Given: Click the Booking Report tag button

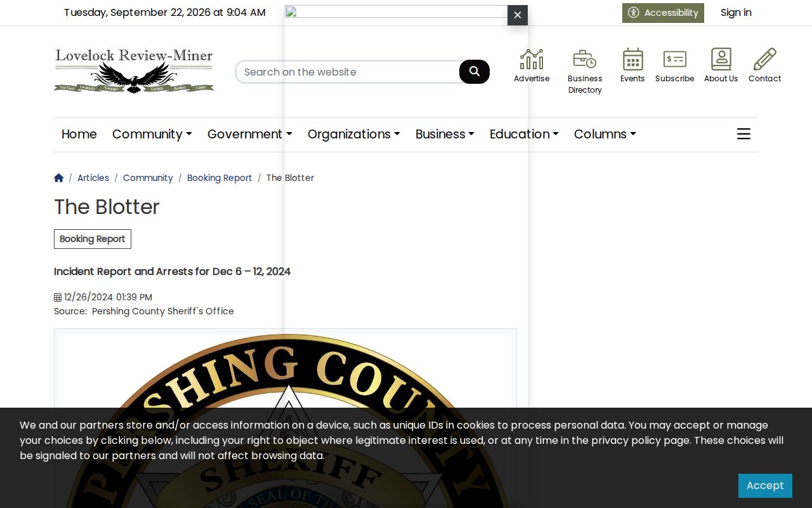Looking at the screenshot, I should [93, 239].
